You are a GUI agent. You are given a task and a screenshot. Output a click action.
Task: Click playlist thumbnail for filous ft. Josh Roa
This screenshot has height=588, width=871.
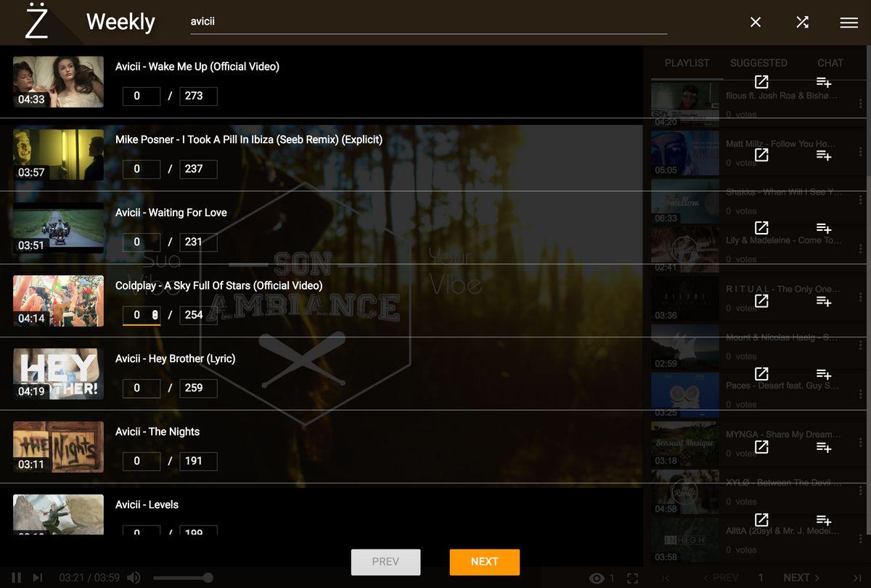pyautogui.click(x=685, y=104)
